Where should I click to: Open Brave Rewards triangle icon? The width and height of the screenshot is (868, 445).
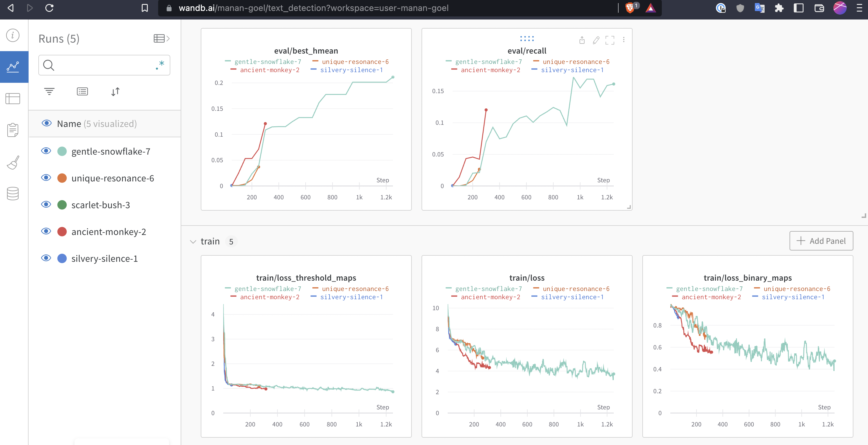(x=651, y=8)
